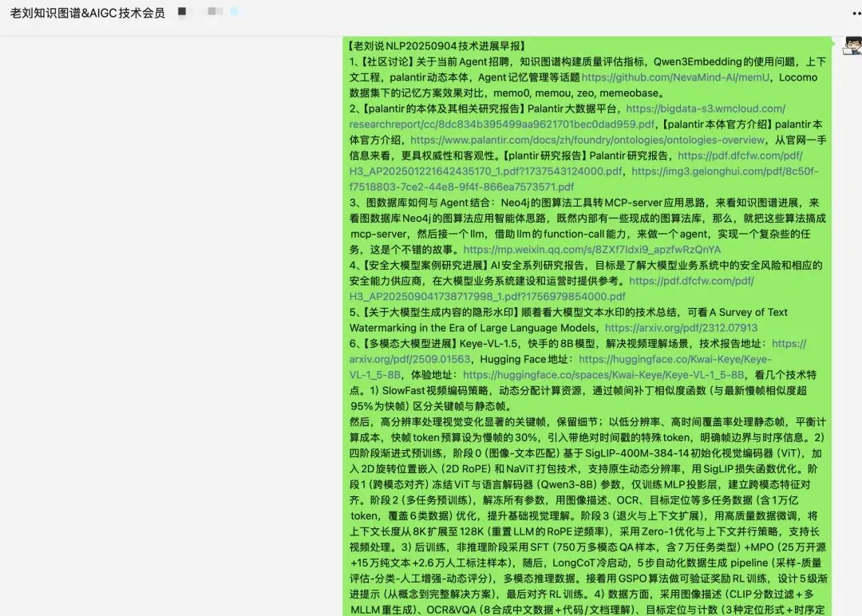The image size is (862, 616).
Task: Open the sender's avatar profile
Action: click(x=852, y=45)
